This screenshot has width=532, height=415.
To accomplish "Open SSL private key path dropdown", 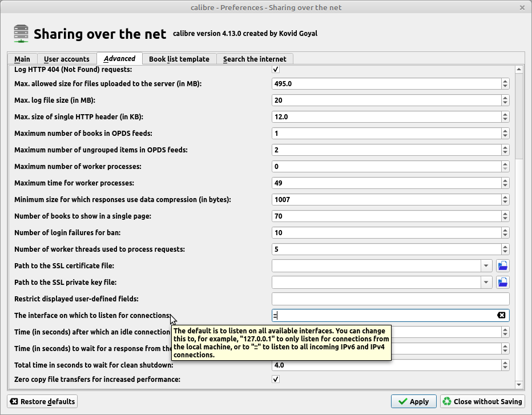I will click(x=486, y=283).
